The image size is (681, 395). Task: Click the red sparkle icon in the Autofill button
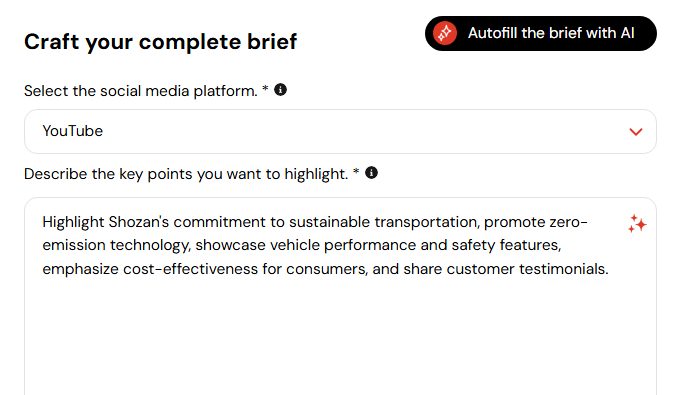(445, 33)
